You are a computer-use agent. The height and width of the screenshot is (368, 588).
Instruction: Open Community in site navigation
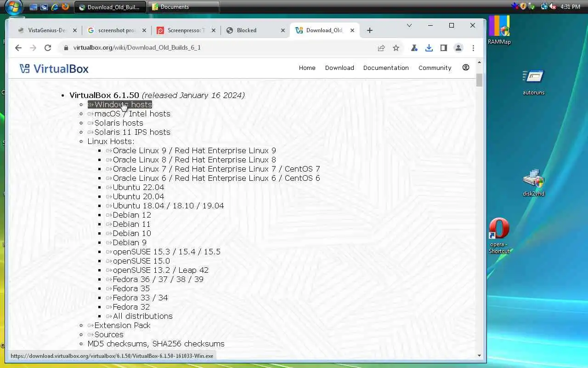click(435, 68)
